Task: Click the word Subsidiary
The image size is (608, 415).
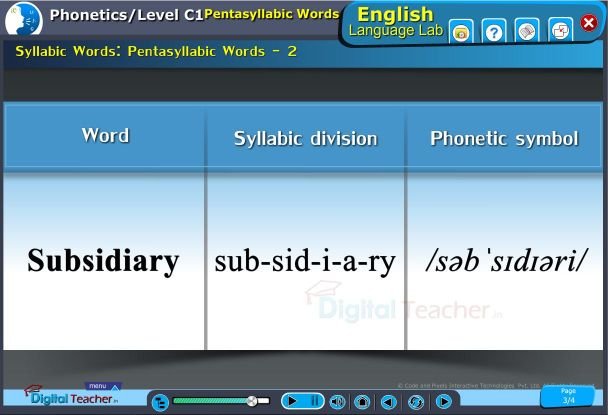Action: [103, 261]
